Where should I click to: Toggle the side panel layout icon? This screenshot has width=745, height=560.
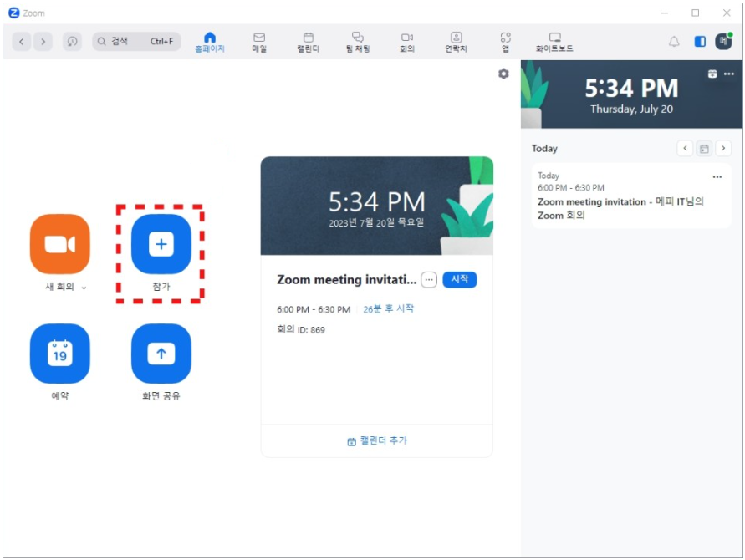pyautogui.click(x=700, y=42)
